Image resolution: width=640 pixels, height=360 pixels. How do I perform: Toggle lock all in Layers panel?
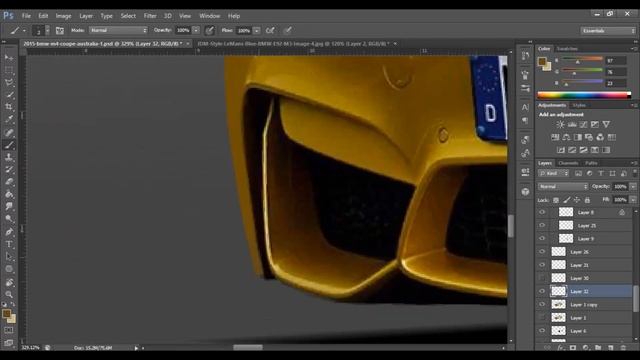[x=587, y=200]
